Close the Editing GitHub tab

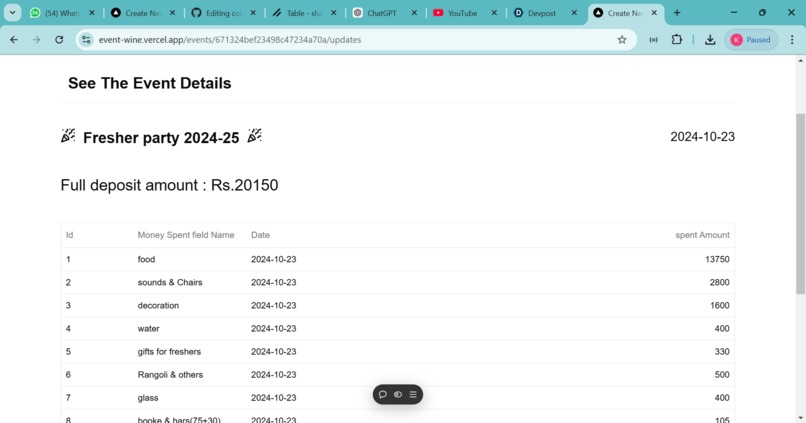coord(253,13)
